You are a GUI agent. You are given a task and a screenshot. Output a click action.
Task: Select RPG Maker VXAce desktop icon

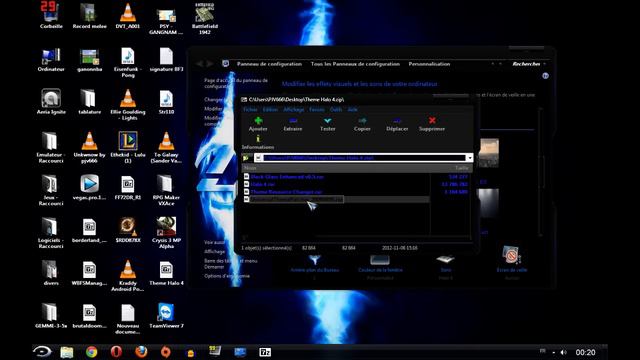[167, 190]
